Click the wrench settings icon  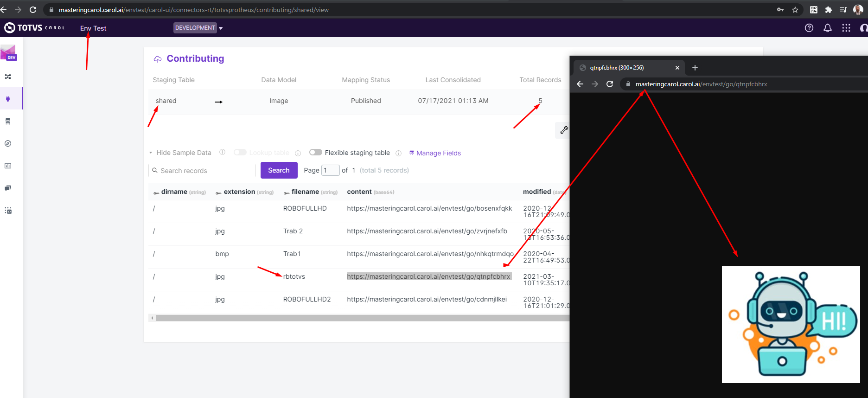564,130
